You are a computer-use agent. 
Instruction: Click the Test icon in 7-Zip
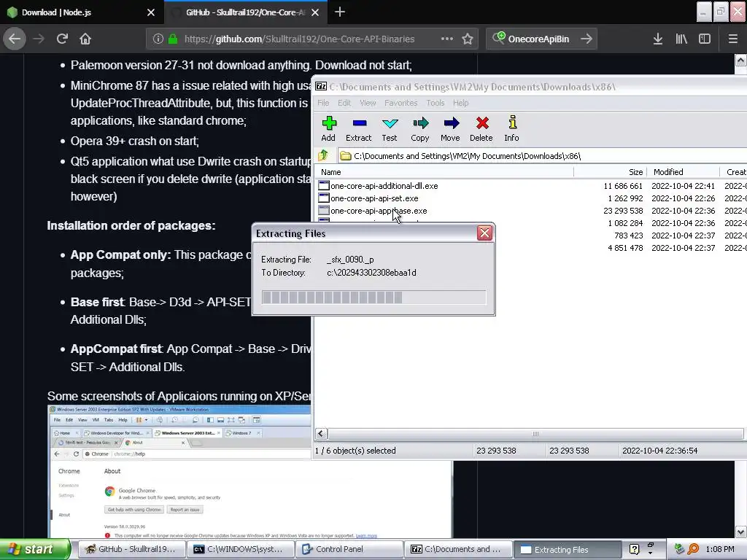(390, 128)
